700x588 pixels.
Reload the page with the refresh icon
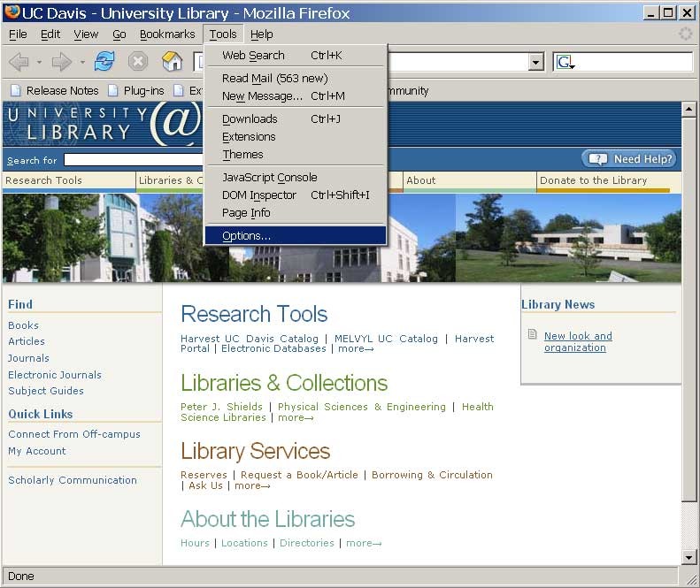click(x=104, y=61)
